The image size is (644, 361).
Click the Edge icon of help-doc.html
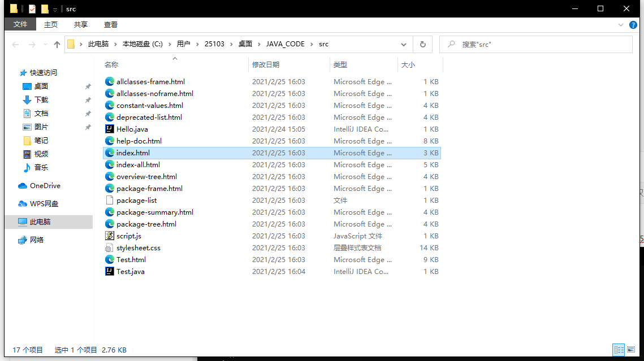(109, 141)
